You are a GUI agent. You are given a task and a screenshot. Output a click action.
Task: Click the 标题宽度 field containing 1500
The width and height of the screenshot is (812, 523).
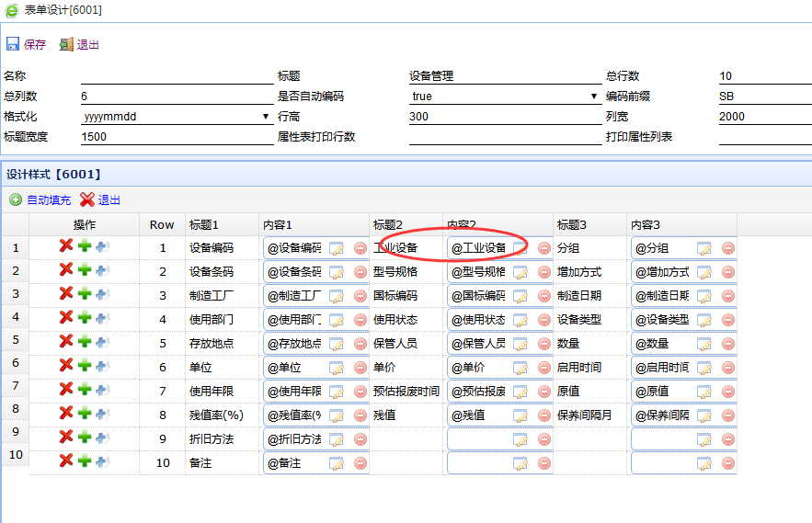(x=164, y=137)
